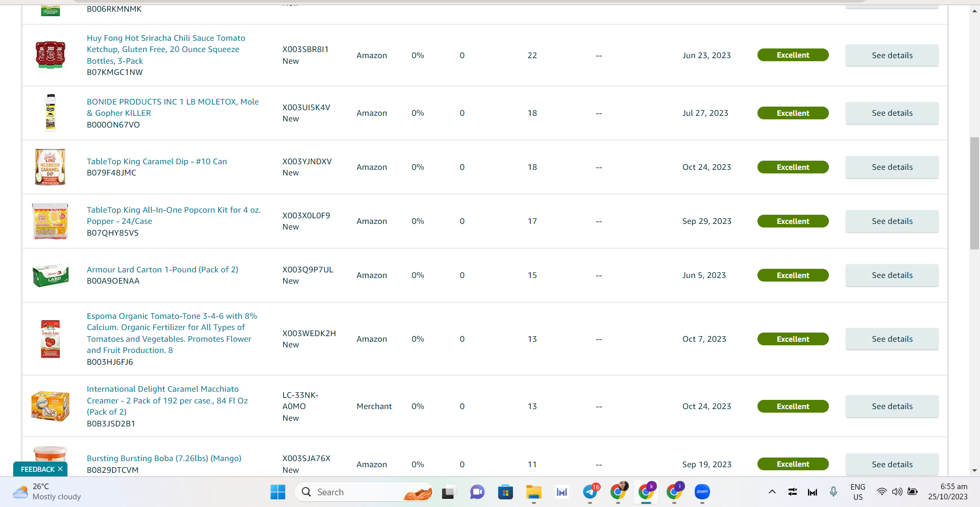Open File Explorer from the taskbar
Viewport: 980px width, 507px height.
click(533, 492)
